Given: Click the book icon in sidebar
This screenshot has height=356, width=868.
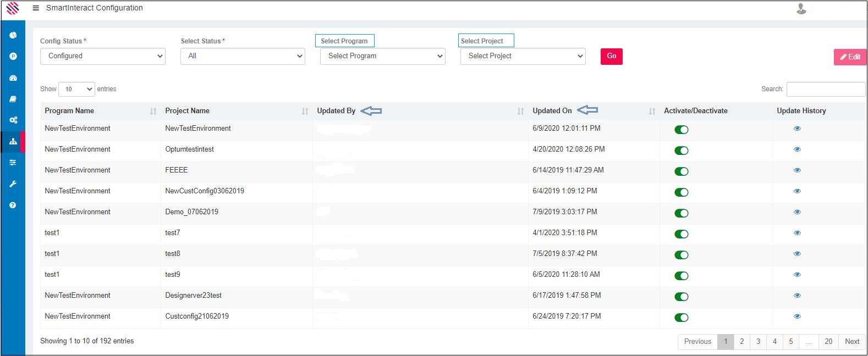Looking at the screenshot, I should click(13, 99).
